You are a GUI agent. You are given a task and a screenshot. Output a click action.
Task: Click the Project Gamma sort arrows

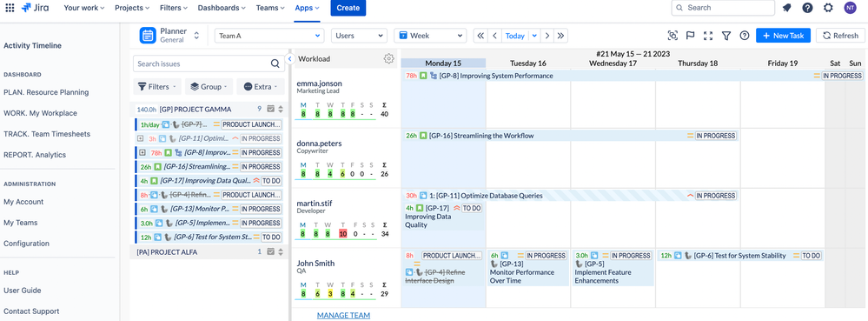(x=280, y=110)
